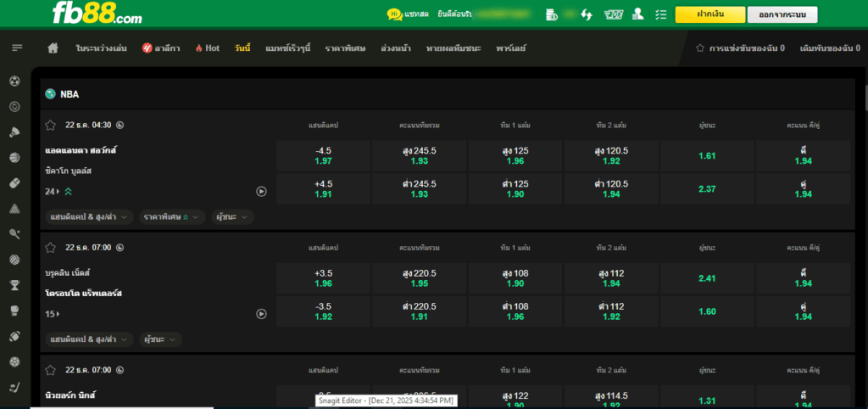Bet สูง 245.5 total at 1.93
868x409 pixels.
(x=420, y=156)
